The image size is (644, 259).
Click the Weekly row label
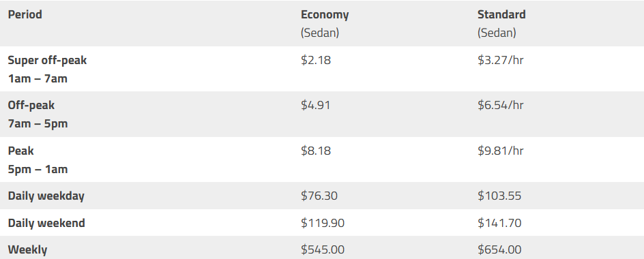pos(27,249)
